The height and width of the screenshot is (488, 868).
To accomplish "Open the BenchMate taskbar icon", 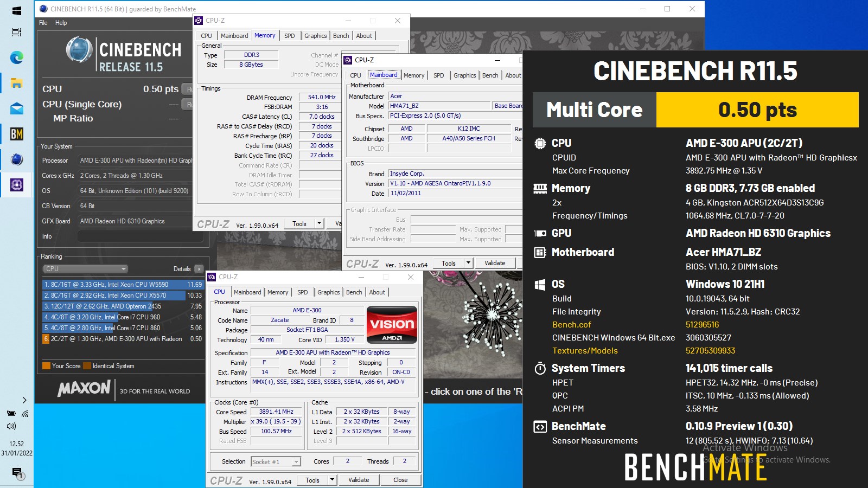I will [x=16, y=133].
